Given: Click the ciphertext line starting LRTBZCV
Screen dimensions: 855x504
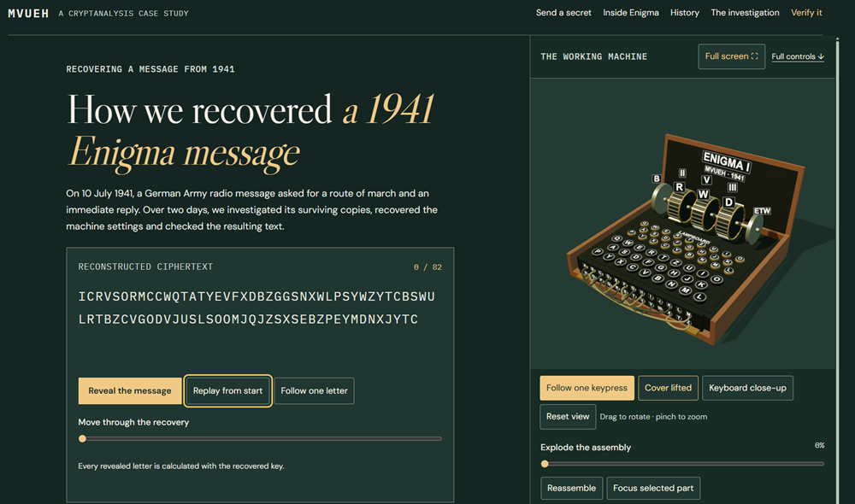Looking at the screenshot, I should [x=248, y=319].
